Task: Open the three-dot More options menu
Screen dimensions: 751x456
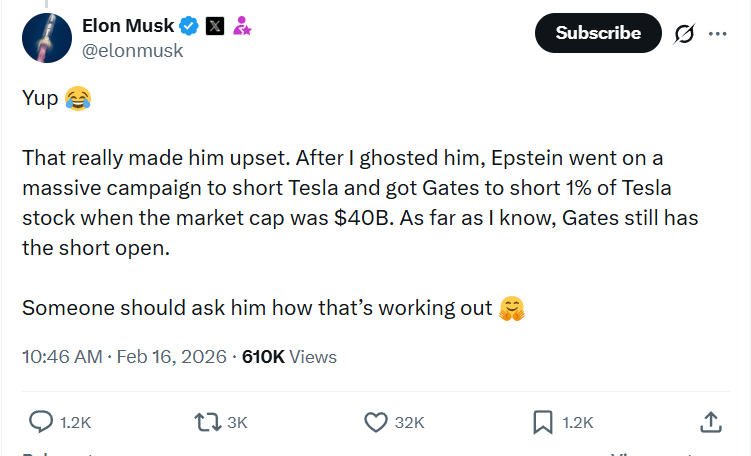Action: click(717, 33)
